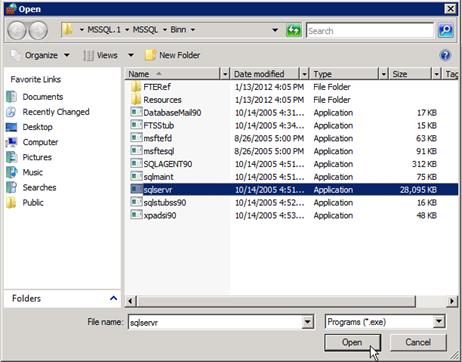Expand the arrow after Binn breadcrumb
Viewport: 462px width, 362px height.
point(193,30)
